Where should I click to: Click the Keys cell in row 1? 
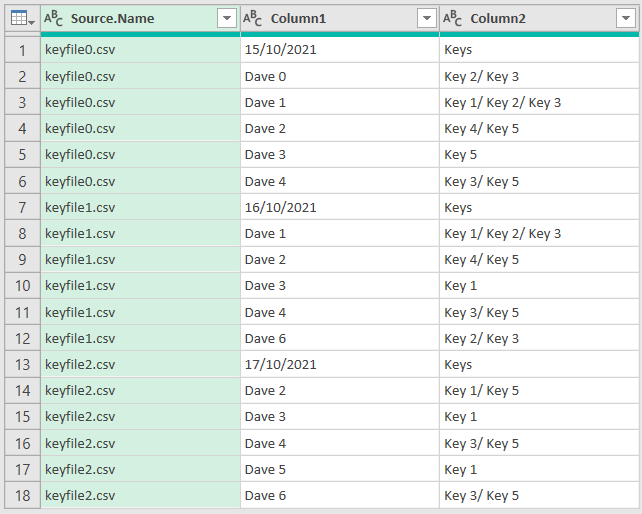point(539,50)
